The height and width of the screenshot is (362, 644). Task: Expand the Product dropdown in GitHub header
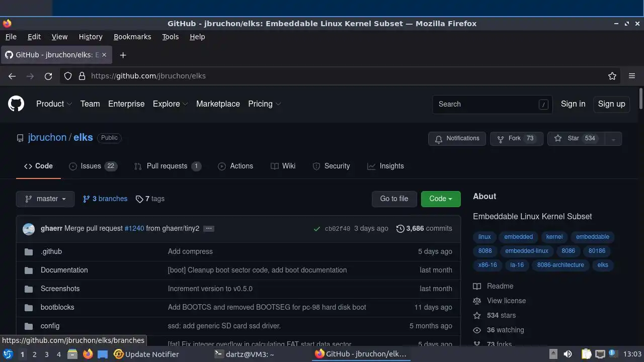pos(54,104)
